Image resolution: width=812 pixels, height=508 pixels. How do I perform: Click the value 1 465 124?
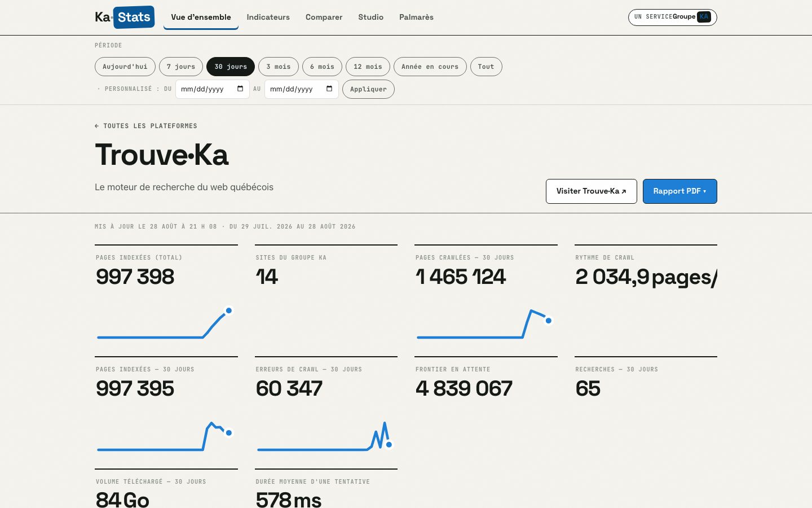[x=461, y=277]
